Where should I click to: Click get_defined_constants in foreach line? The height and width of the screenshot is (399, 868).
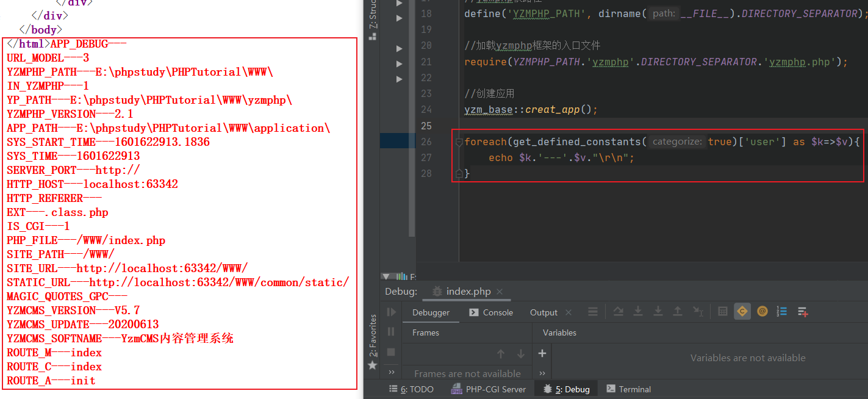click(x=577, y=142)
